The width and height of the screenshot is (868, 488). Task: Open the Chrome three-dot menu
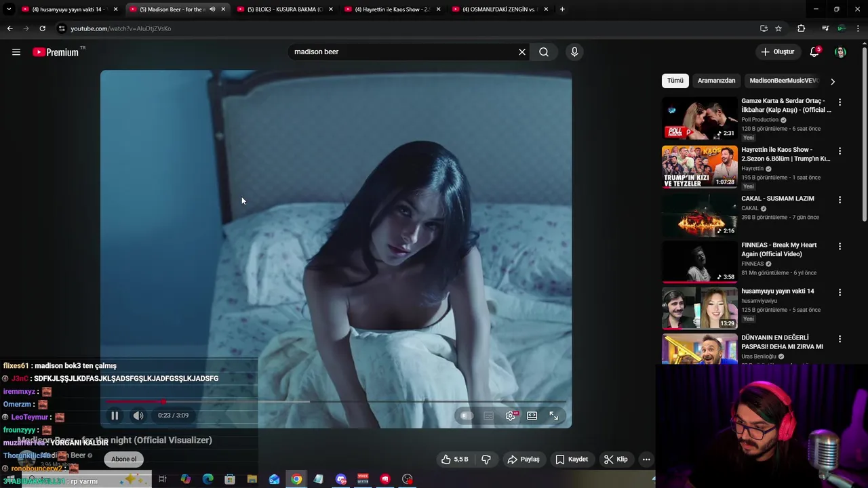pyautogui.click(x=859, y=28)
